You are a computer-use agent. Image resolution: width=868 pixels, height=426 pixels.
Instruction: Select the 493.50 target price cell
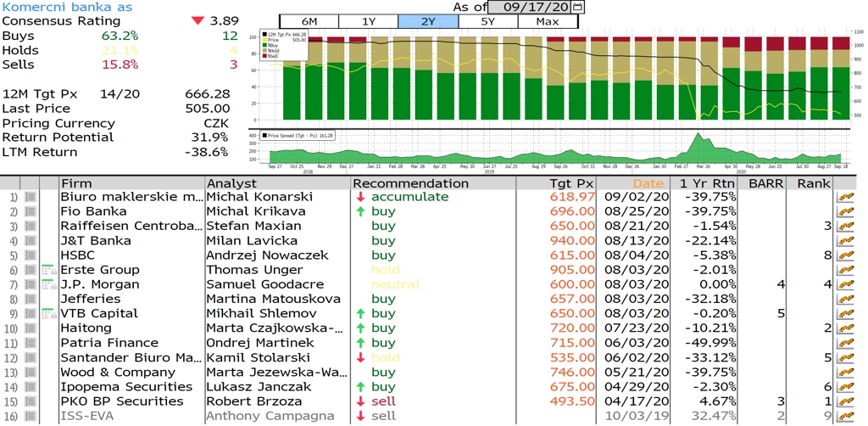572,401
